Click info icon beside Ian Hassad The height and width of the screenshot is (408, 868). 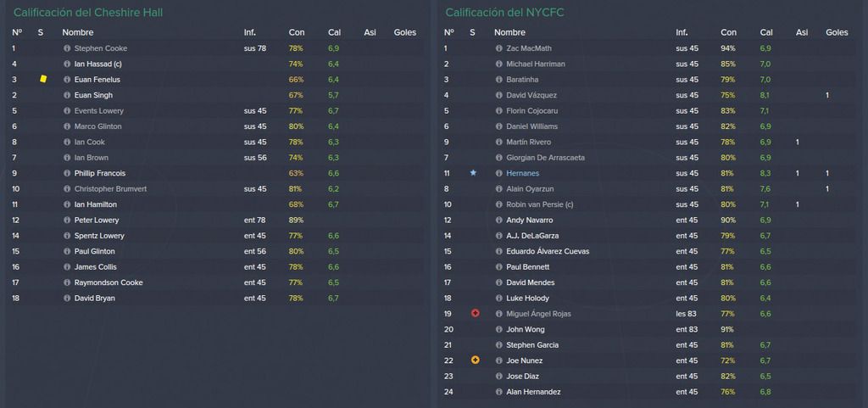[x=67, y=64]
